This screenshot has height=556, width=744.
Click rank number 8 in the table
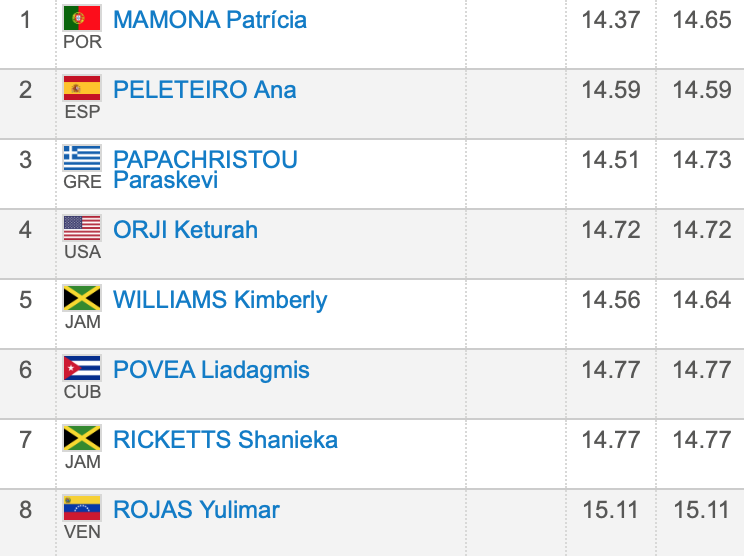click(x=26, y=510)
